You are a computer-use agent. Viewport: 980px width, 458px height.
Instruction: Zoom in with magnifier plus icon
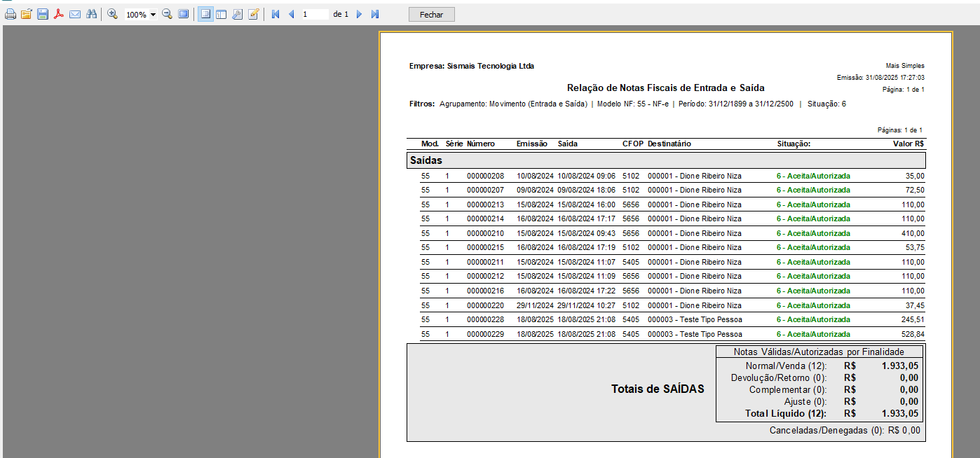(112, 14)
